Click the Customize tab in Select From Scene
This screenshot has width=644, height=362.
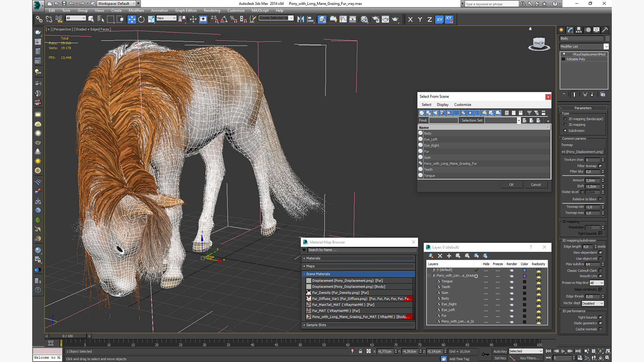pyautogui.click(x=463, y=104)
